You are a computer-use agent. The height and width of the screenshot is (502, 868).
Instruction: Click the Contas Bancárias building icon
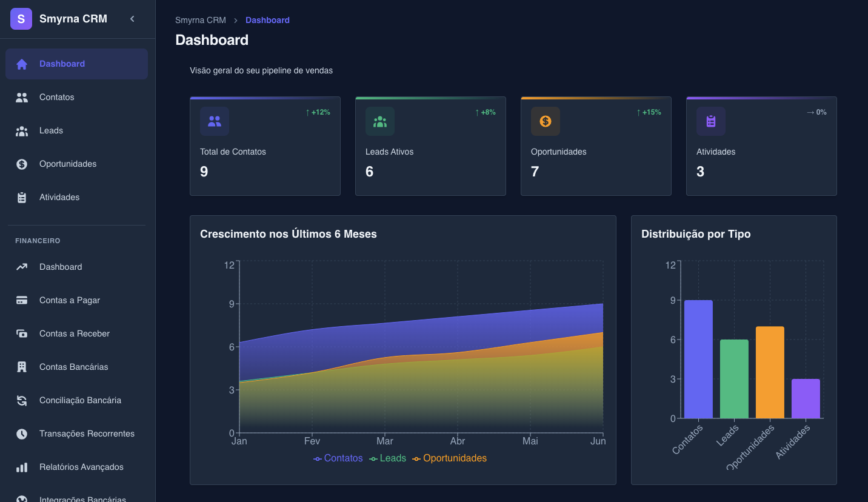(22, 367)
